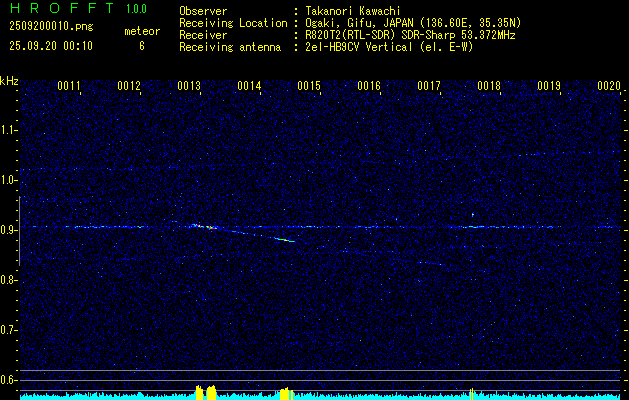Click the meteor label

point(142,31)
